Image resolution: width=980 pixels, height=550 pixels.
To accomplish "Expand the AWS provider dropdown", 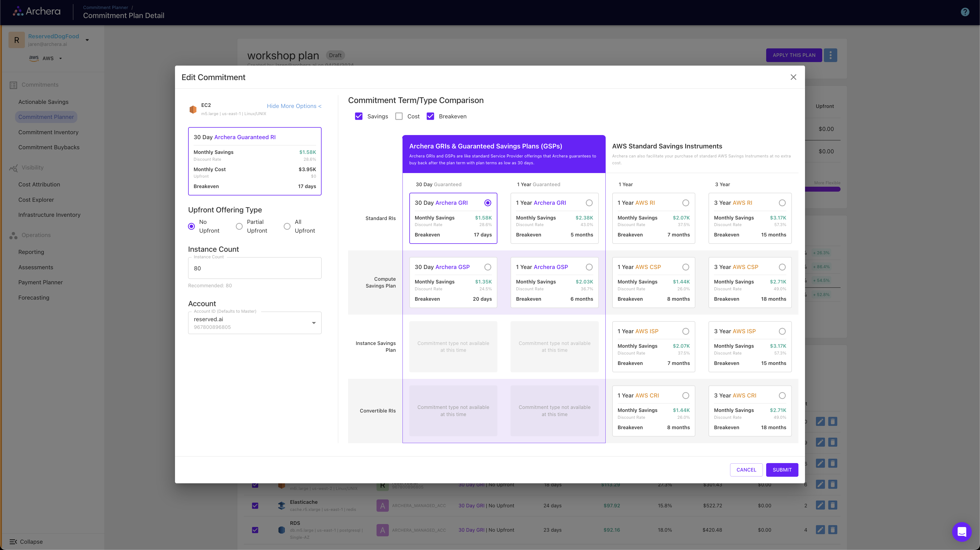I will tap(60, 58).
